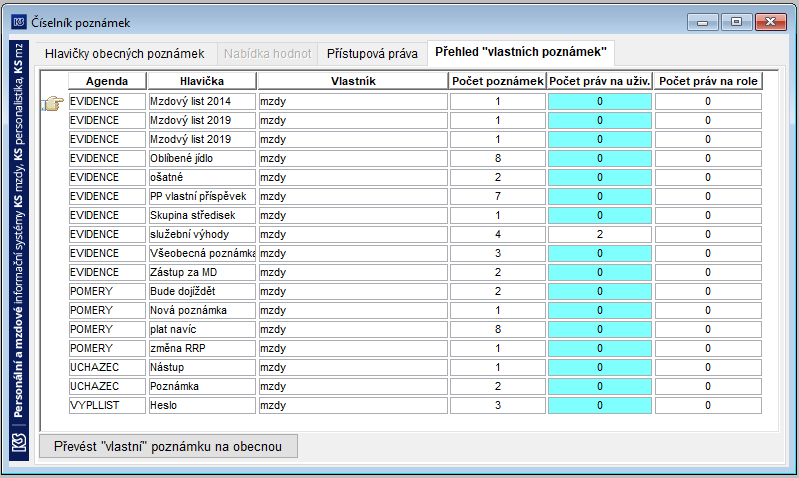Screen dimensions: 799x478
Task: Click note count 8 for Oblíbené jídlo
Action: pos(498,158)
